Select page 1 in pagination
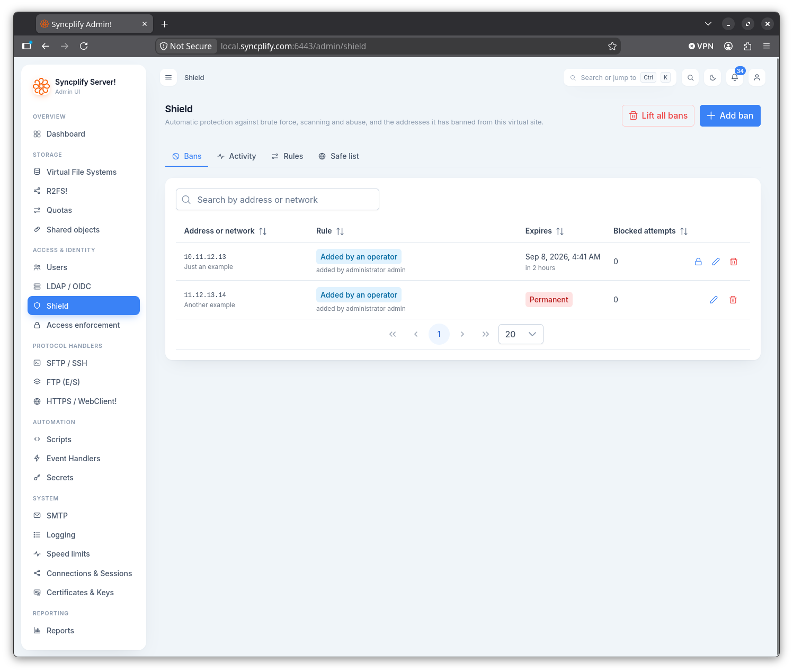The height and width of the screenshot is (672, 793). click(x=439, y=334)
